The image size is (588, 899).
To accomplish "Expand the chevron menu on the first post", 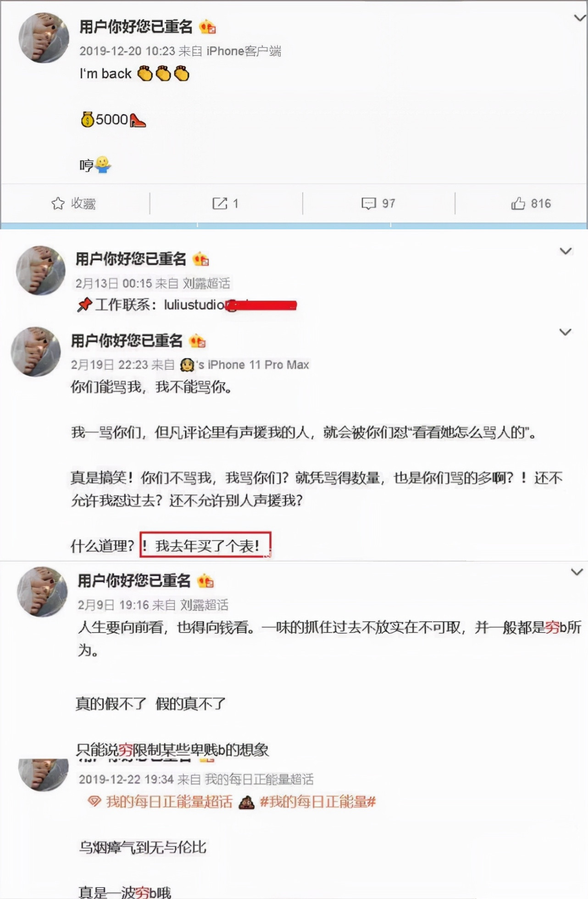I will coord(580,18).
